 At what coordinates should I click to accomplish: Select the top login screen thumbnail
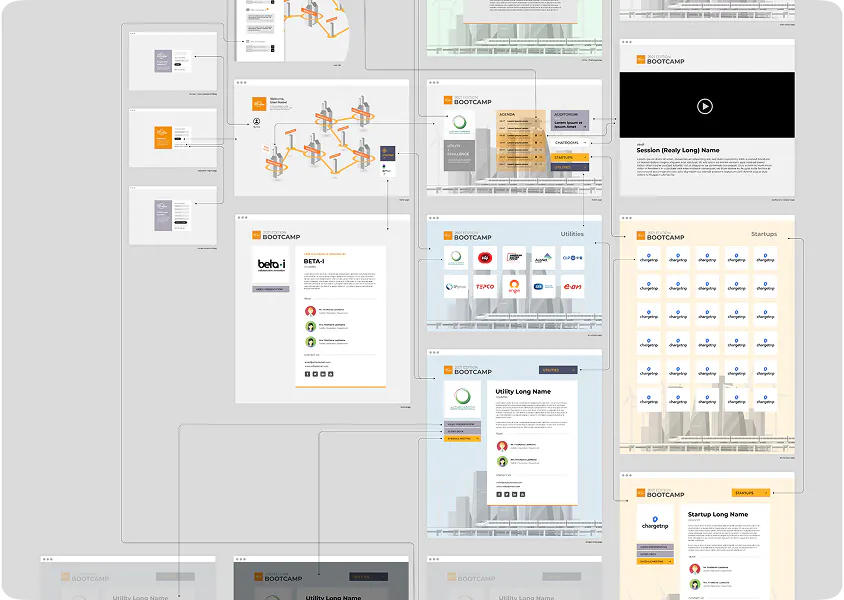point(173,61)
